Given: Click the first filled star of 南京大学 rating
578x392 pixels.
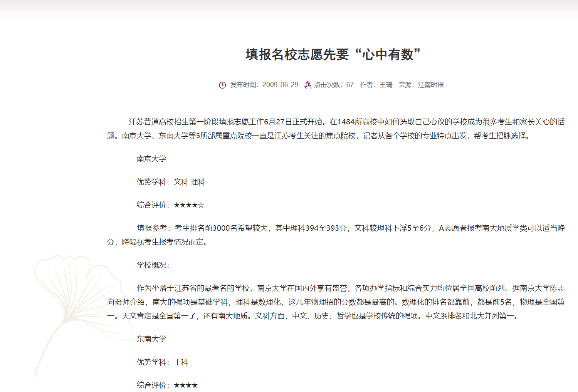Looking at the screenshot, I should coord(177,205).
